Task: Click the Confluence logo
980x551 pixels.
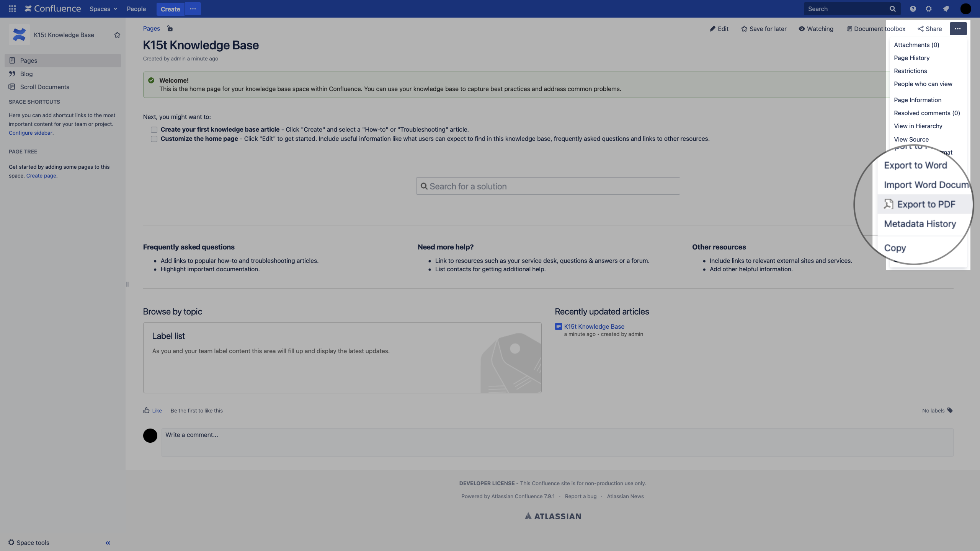Action: tap(52, 8)
